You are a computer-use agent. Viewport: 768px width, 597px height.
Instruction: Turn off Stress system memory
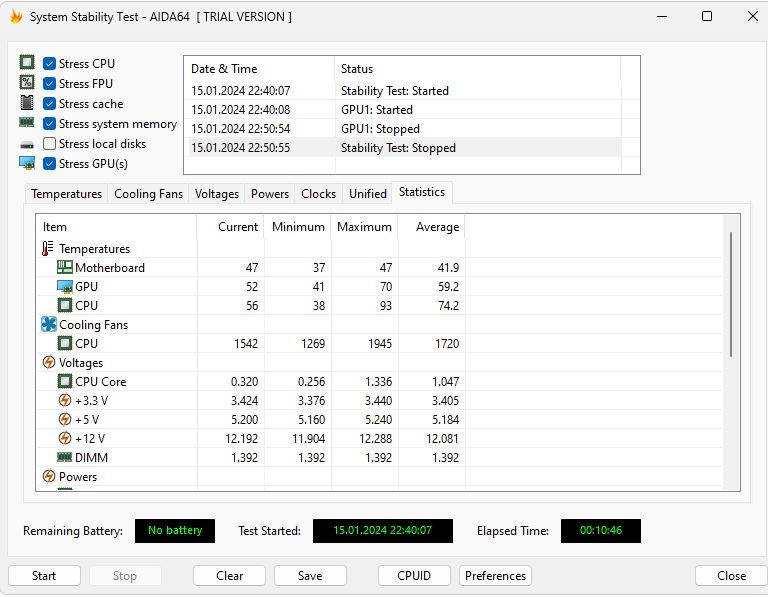click(x=49, y=124)
